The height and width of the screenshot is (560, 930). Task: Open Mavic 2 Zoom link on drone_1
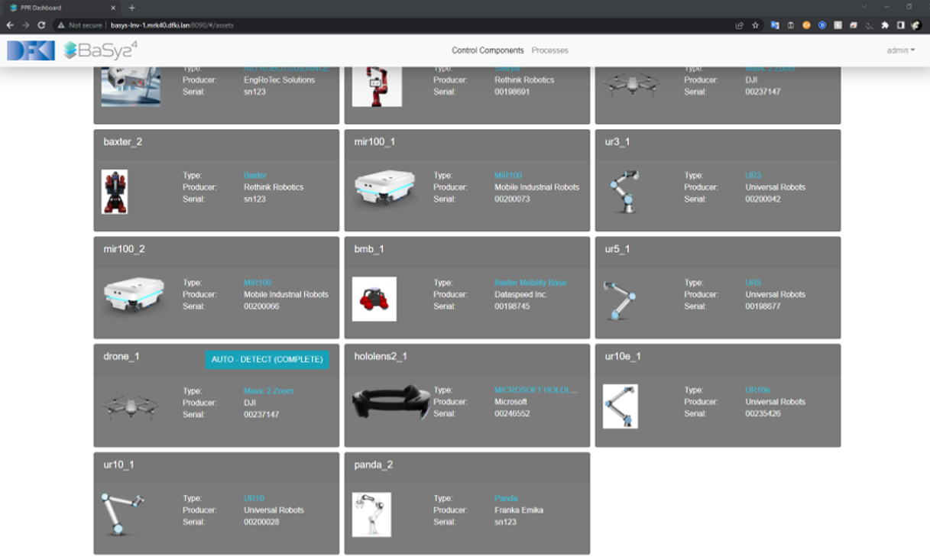[268, 391]
